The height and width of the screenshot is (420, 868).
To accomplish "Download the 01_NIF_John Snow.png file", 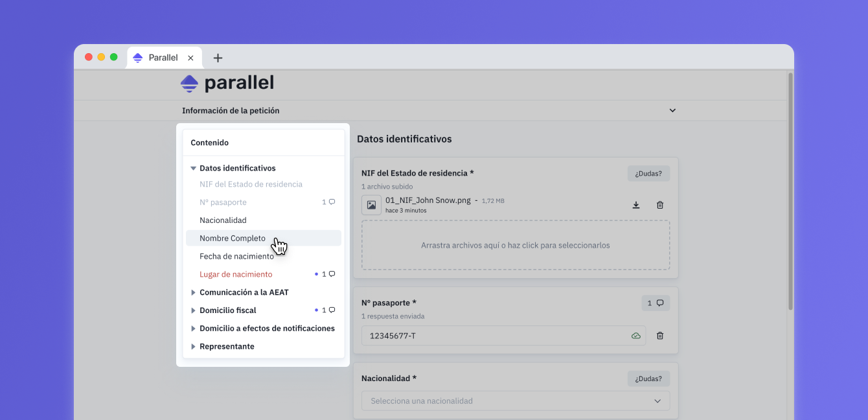I will click(x=636, y=205).
